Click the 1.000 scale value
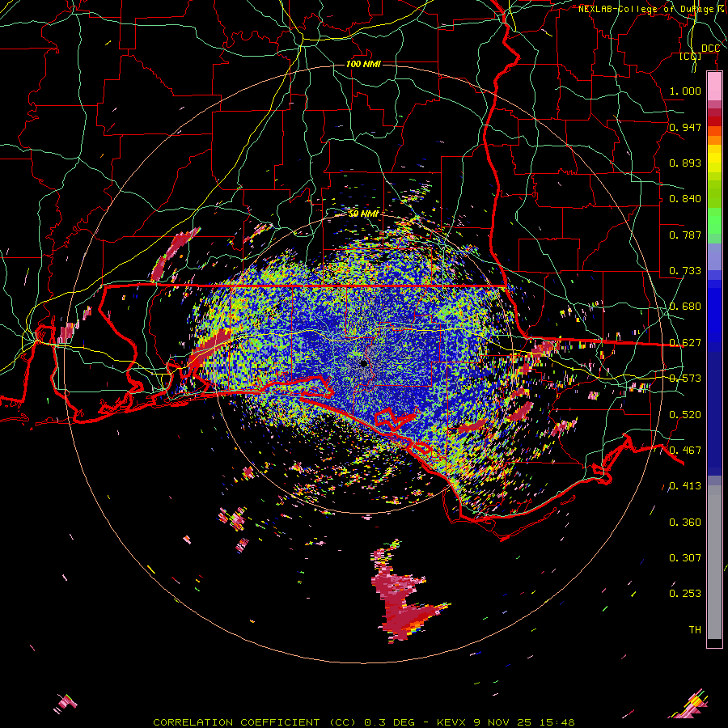The height and width of the screenshot is (728, 728). (x=685, y=91)
